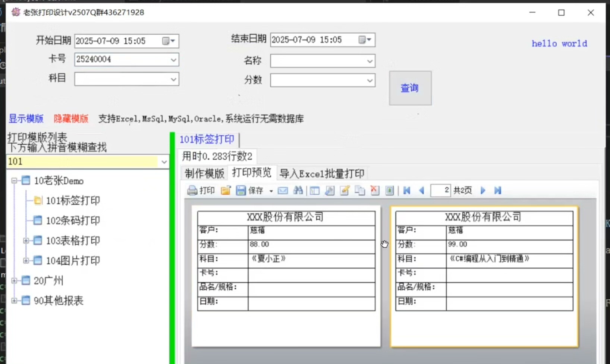The width and height of the screenshot is (610, 364).
Task: Open the 开始日期 calendar picker
Action: tap(169, 41)
